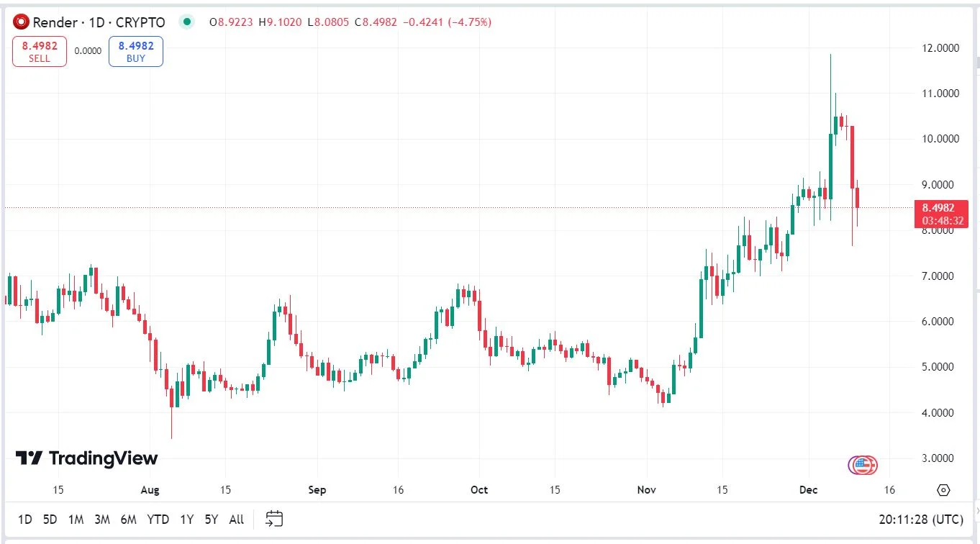Screen dimensions: 980x544
Task: Select the 1M time range
Action: [x=76, y=519]
